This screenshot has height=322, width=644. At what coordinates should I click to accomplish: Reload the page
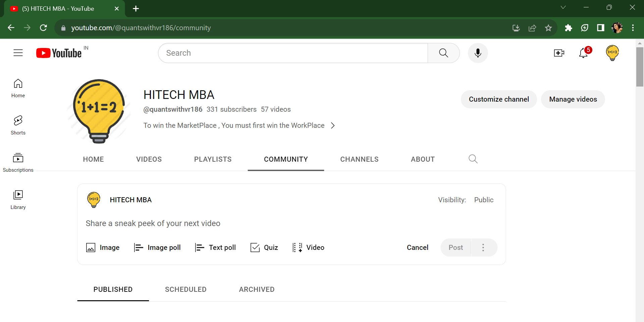click(43, 28)
